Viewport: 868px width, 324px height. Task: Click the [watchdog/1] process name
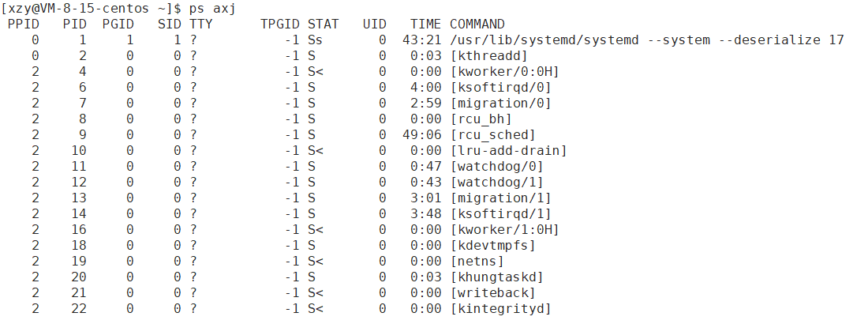point(496,182)
